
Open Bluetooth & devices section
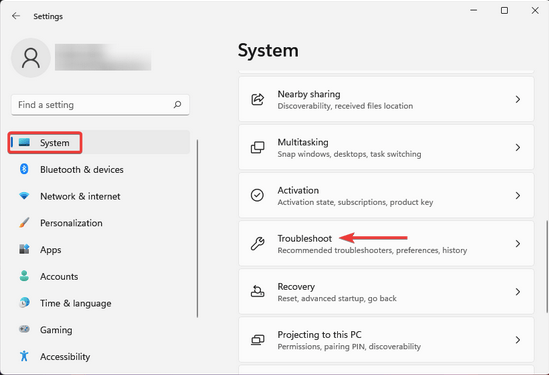tap(99, 169)
